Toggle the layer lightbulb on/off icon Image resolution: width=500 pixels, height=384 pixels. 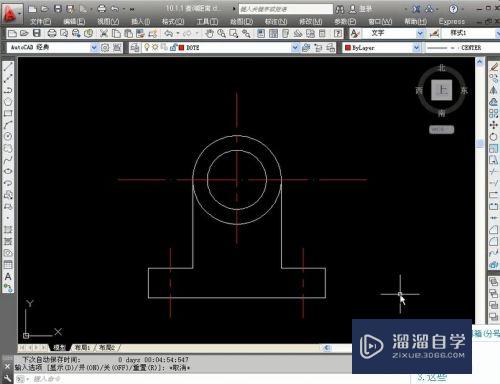146,47
